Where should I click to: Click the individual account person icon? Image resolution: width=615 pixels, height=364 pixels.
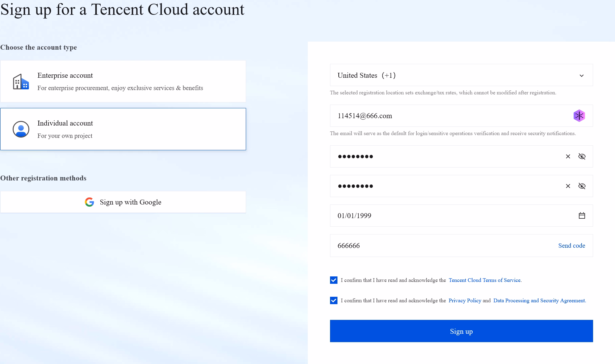click(x=21, y=129)
